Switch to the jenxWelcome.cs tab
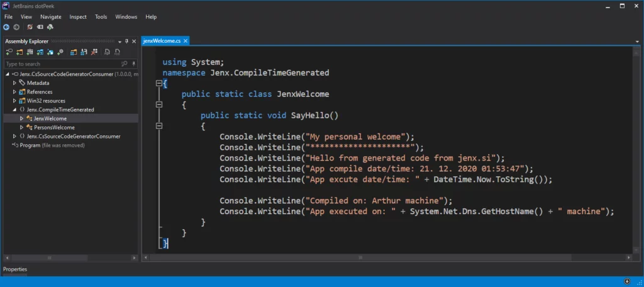This screenshot has height=287, width=644. pyautogui.click(x=162, y=41)
